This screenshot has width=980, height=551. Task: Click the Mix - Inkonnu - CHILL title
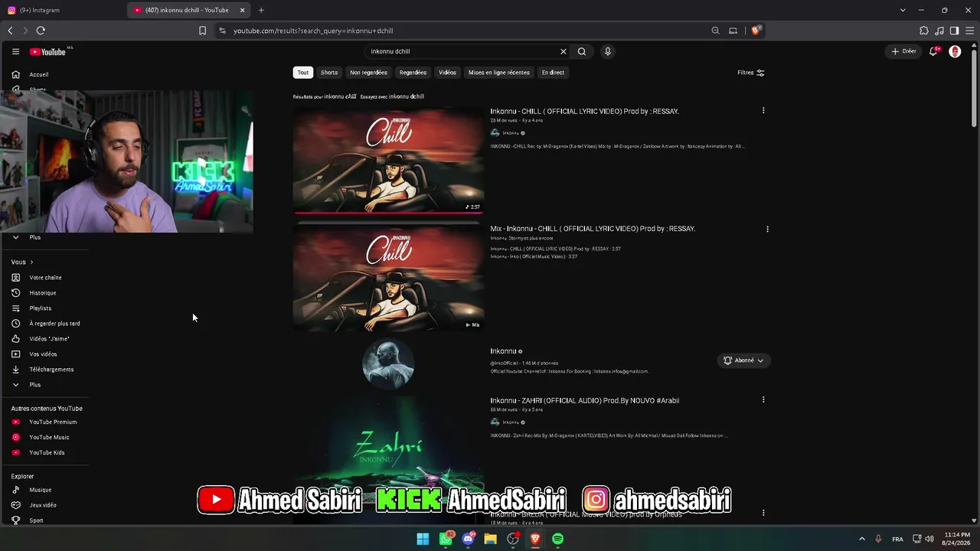click(x=593, y=229)
